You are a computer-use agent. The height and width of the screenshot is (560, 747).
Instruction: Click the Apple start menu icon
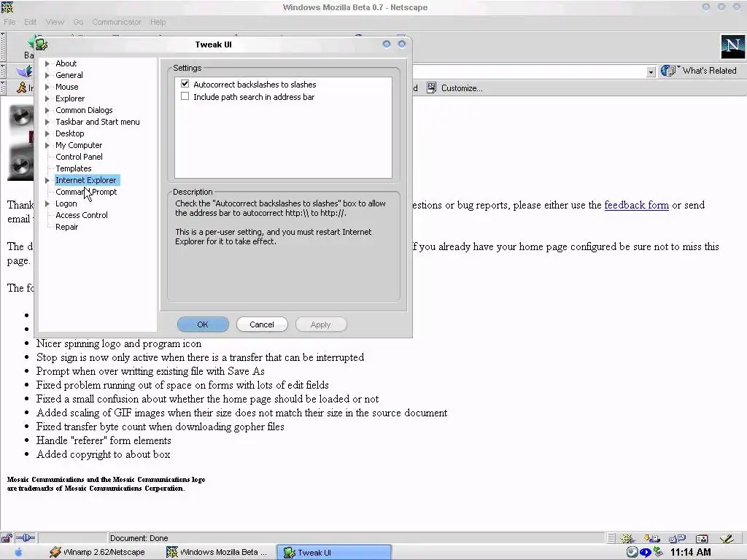[x=18, y=552]
